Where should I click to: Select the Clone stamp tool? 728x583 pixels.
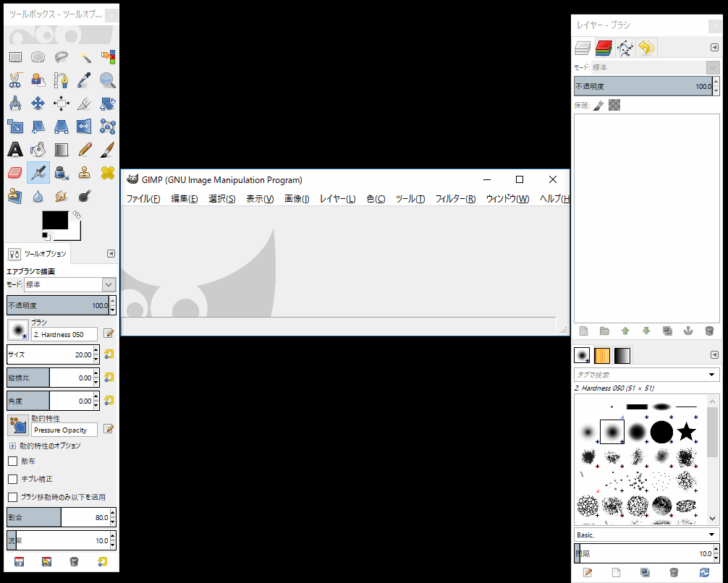click(x=85, y=173)
